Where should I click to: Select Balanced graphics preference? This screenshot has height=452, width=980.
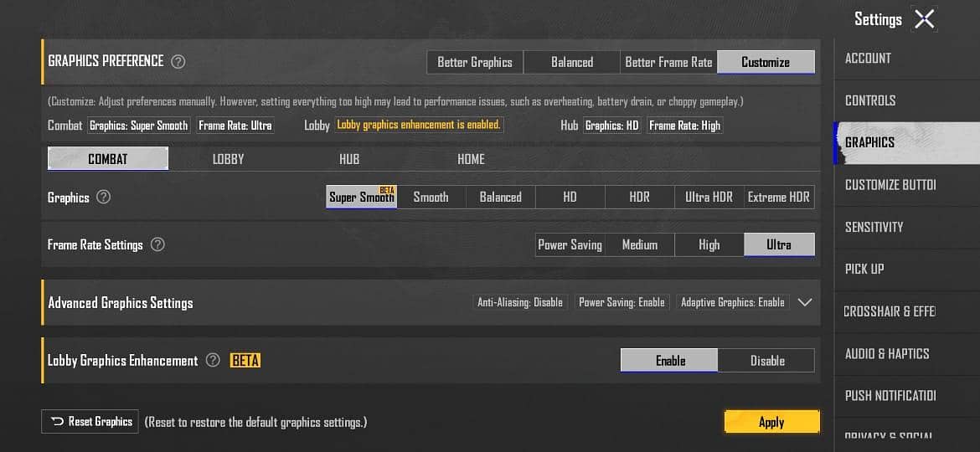click(572, 62)
